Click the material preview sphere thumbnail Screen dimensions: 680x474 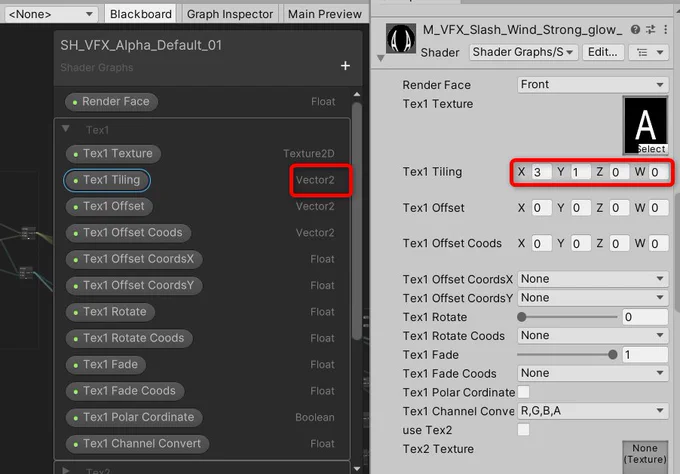pyautogui.click(x=401, y=39)
